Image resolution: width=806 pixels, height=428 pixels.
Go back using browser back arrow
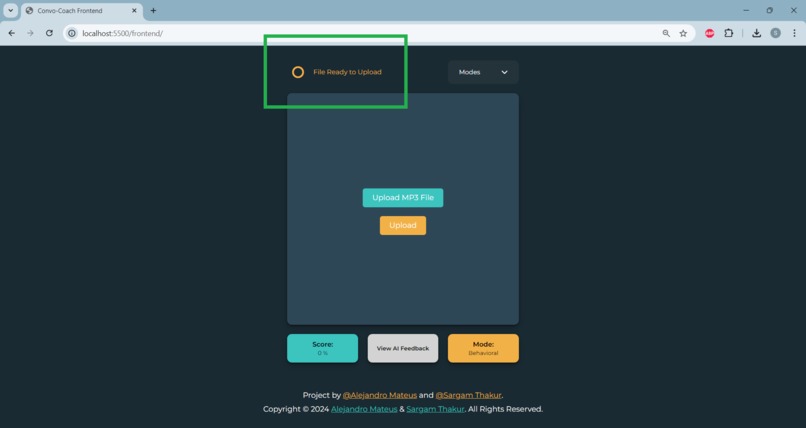point(11,33)
